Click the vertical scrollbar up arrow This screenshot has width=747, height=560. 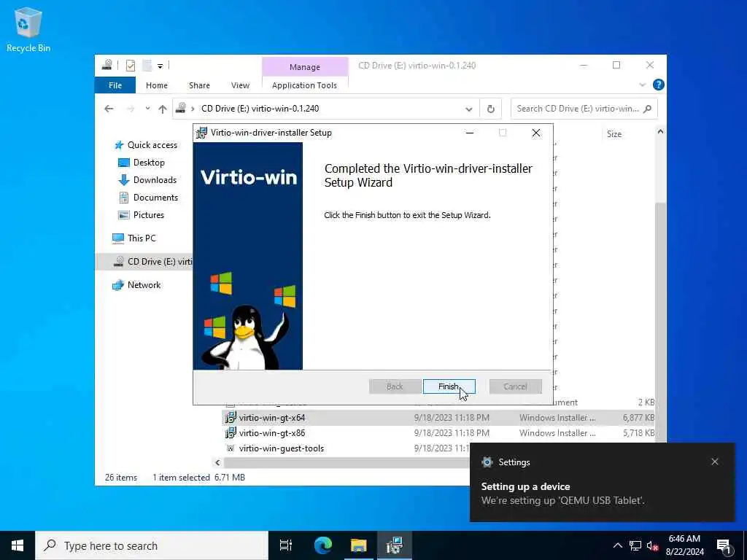click(660, 132)
